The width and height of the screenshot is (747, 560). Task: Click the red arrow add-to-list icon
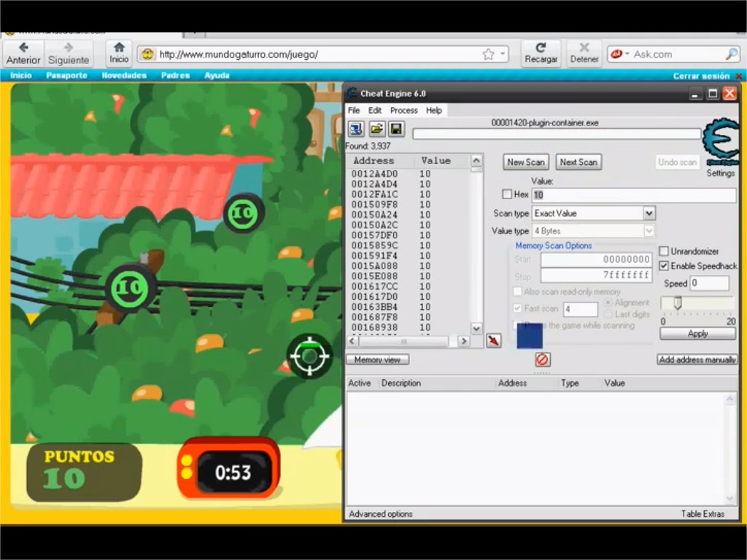click(x=494, y=341)
